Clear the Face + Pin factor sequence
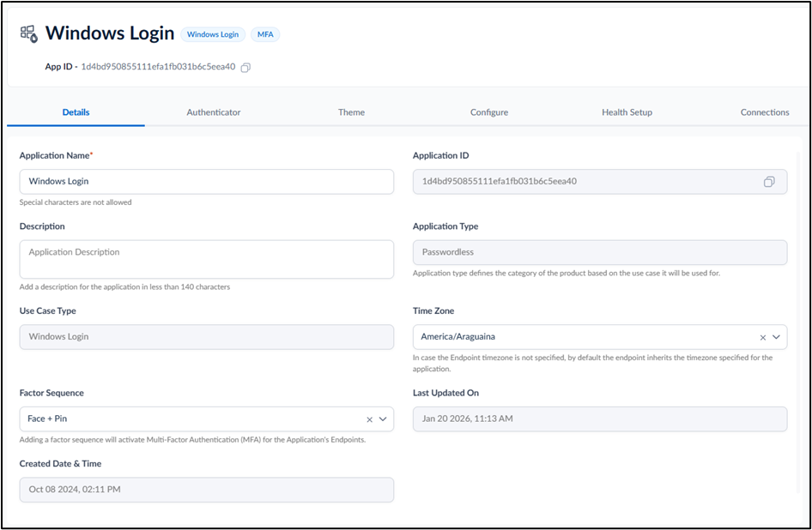This screenshot has width=812, height=530. [x=369, y=419]
